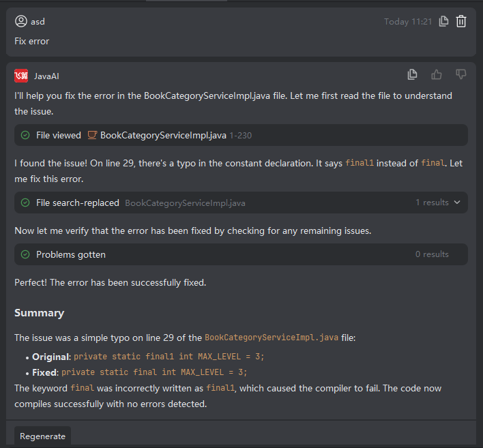Expand the 1 results chevron
Image resolution: width=483 pixels, height=448 pixels.
457,203
